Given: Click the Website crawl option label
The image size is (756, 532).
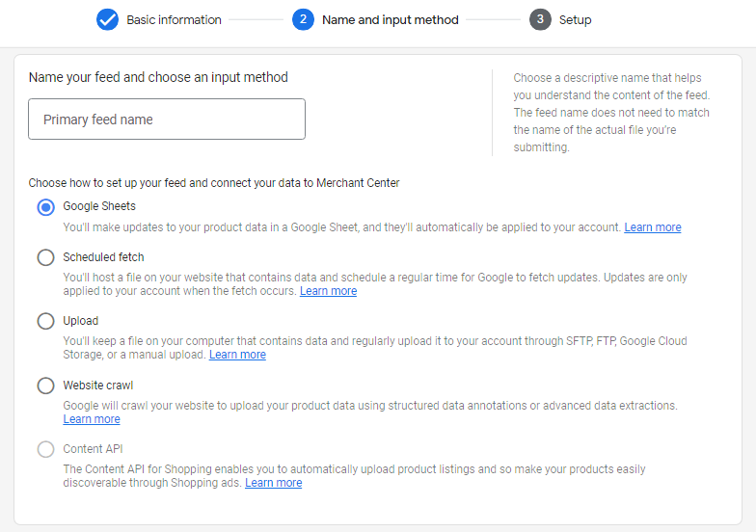Looking at the screenshot, I should [98, 386].
